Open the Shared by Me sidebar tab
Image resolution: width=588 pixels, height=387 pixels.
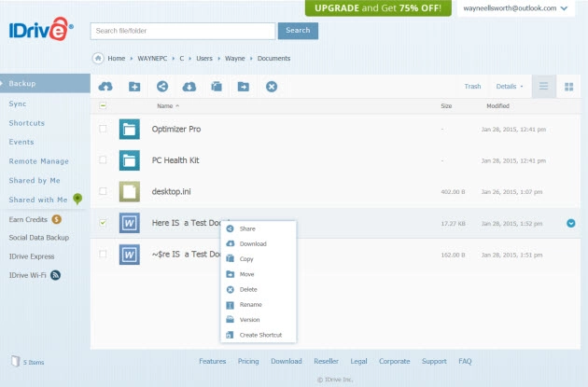pyautogui.click(x=35, y=181)
